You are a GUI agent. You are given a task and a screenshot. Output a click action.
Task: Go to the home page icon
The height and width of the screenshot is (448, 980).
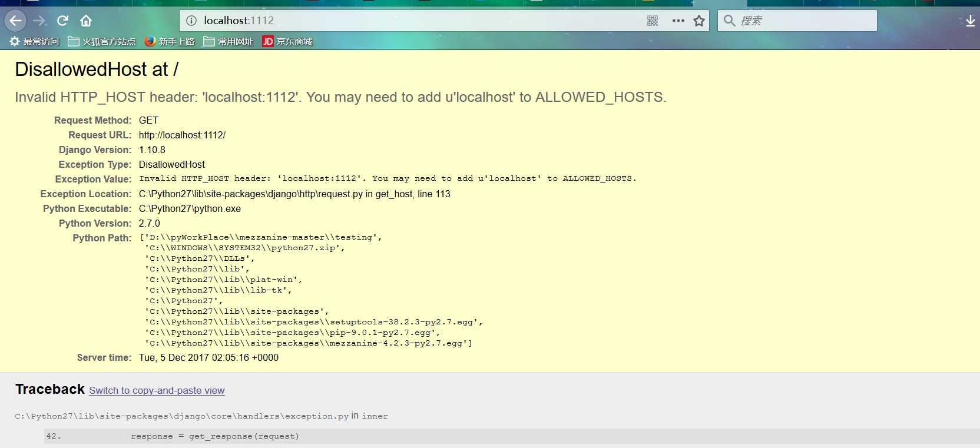coord(86,21)
